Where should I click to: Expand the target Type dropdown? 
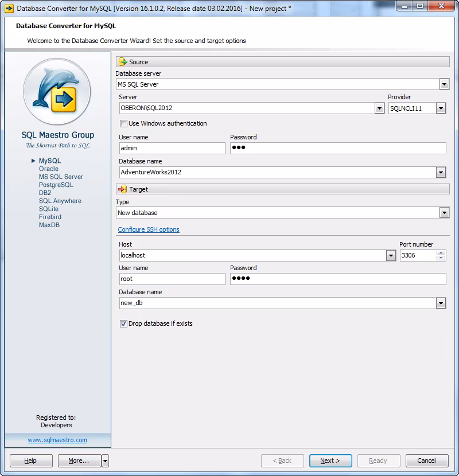444,212
